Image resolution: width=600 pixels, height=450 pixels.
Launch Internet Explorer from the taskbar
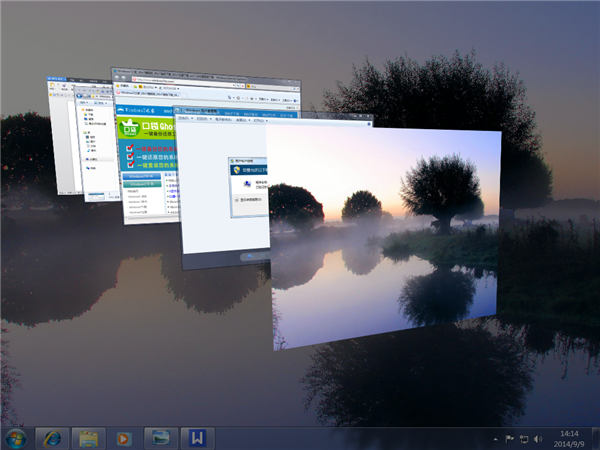pos(50,438)
